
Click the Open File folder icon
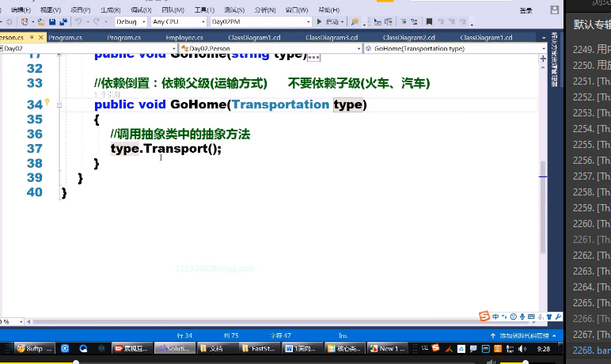coord(41,22)
